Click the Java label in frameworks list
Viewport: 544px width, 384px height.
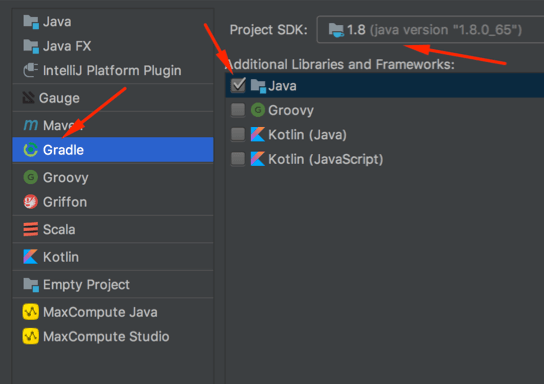point(282,86)
